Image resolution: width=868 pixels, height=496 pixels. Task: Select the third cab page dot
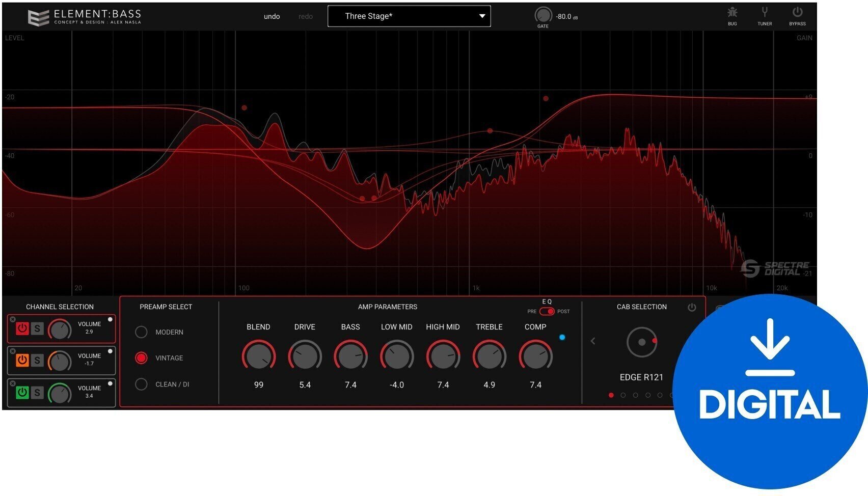635,395
